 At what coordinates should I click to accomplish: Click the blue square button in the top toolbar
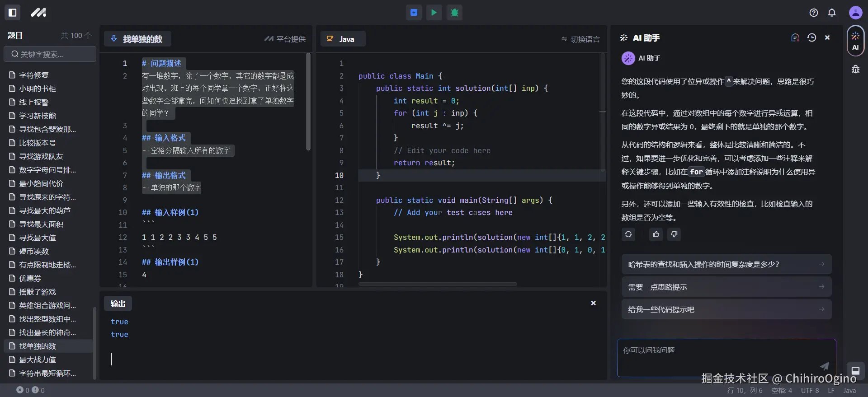[414, 13]
